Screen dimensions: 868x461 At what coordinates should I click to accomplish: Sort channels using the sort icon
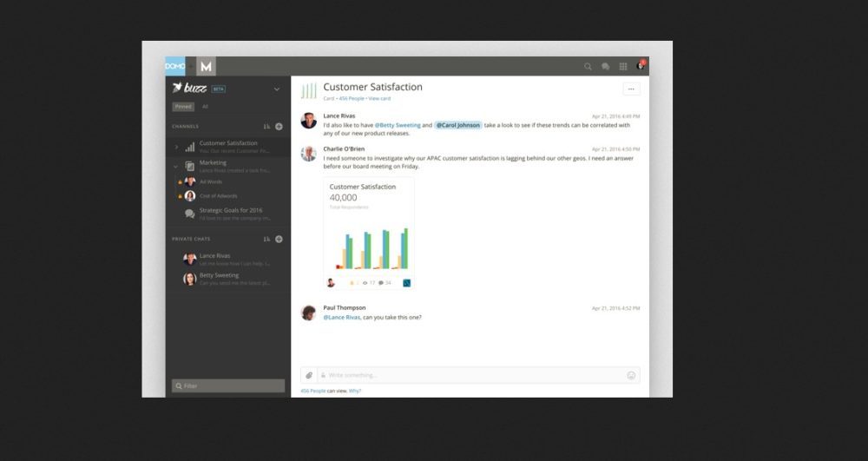coord(266,126)
